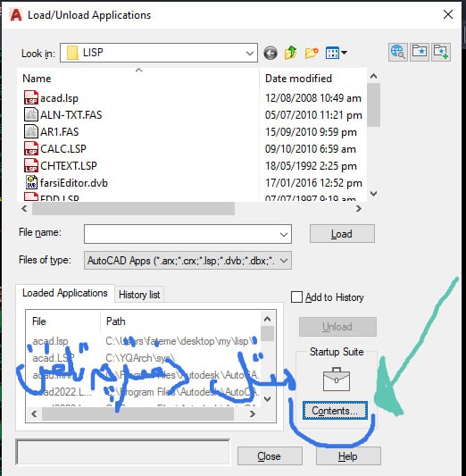466x476 pixels.
Task: Click file list horizontal scrollbar right arrow
Action: pyautogui.click(x=359, y=209)
